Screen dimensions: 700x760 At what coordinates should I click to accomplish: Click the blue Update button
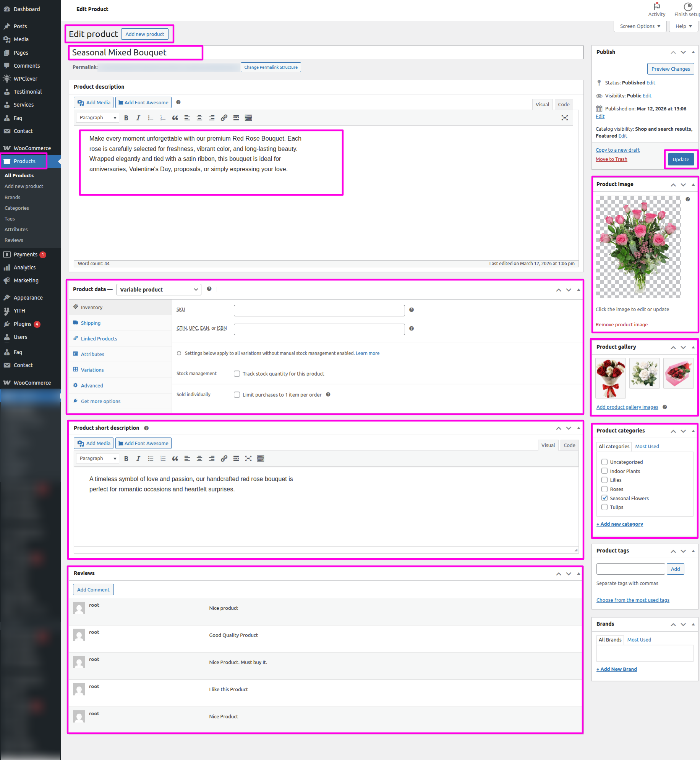click(x=681, y=159)
